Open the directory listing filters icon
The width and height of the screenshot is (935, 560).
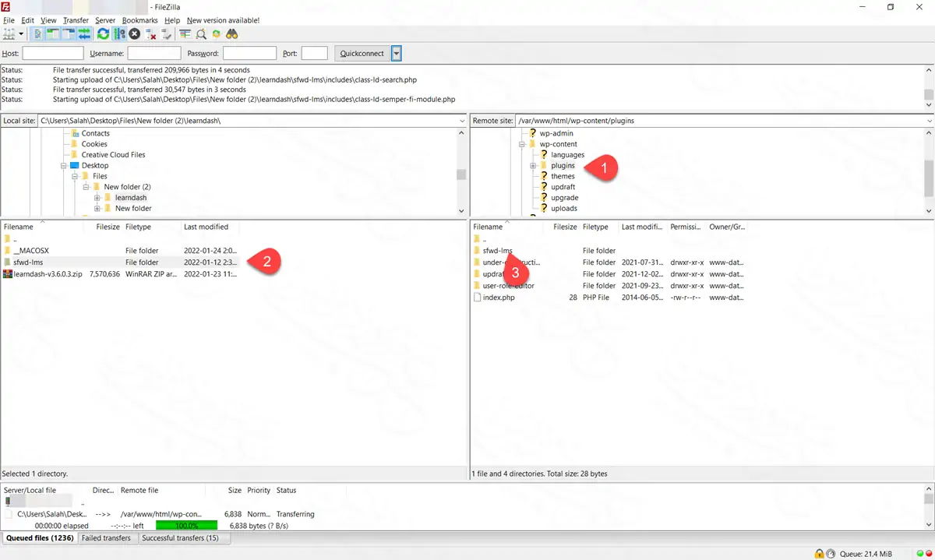[185, 34]
